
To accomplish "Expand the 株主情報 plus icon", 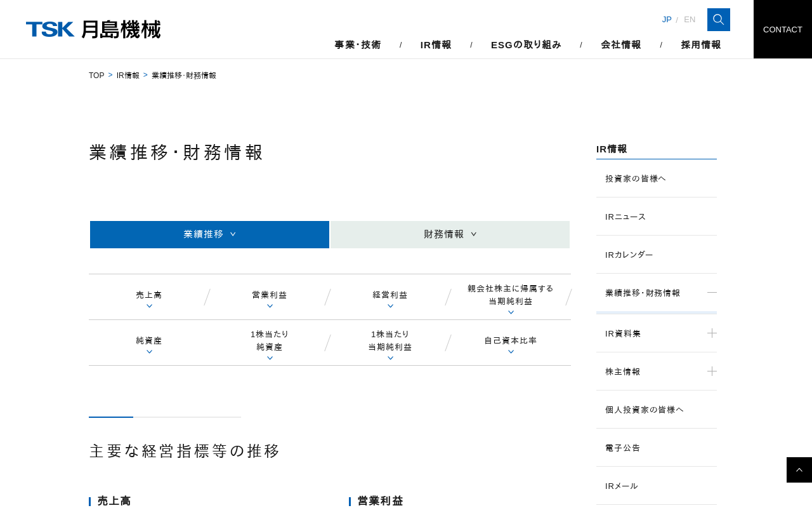I will point(712,371).
